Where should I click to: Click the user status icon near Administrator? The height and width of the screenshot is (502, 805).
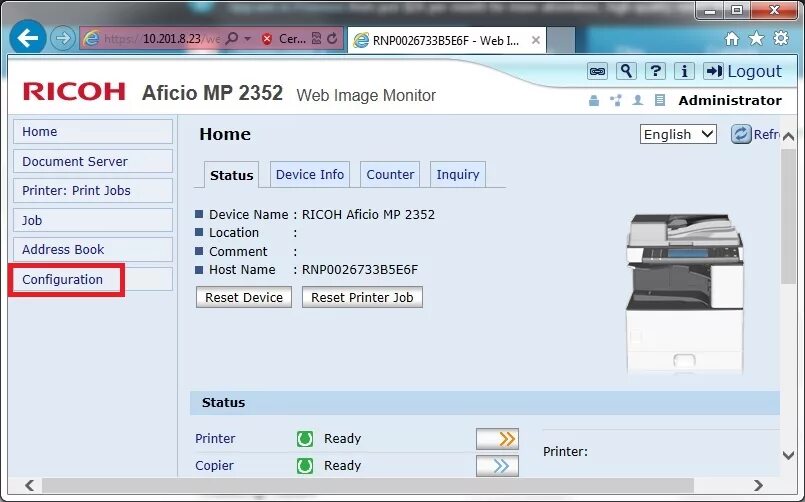(x=638, y=100)
